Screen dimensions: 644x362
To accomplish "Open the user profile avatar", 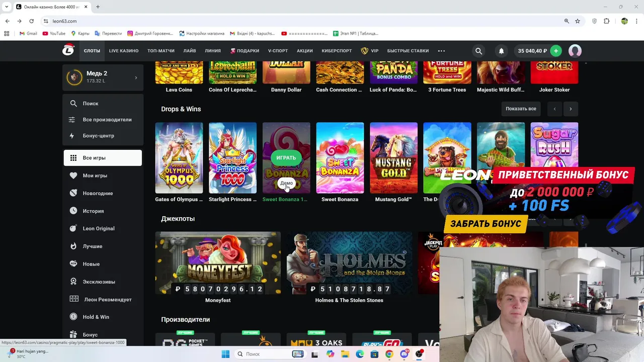I will click(575, 51).
